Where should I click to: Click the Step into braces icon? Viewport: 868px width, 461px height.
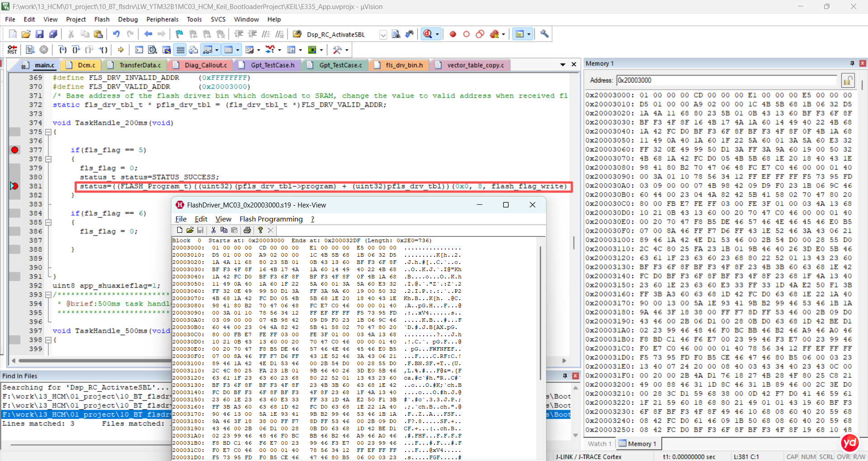(x=62, y=50)
